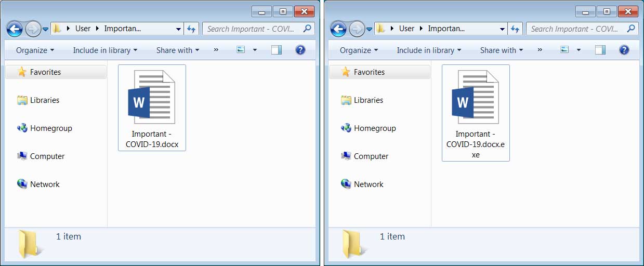Open Libraries in the right window's navigation pane
Image resolution: width=644 pixels, height=266 pixels.
click(x=368, y=100)
